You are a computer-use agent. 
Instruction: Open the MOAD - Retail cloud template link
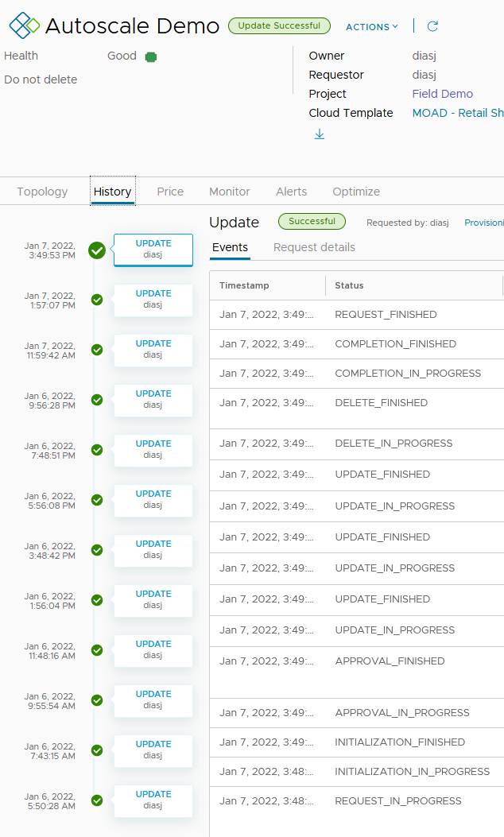coord(457,113)
